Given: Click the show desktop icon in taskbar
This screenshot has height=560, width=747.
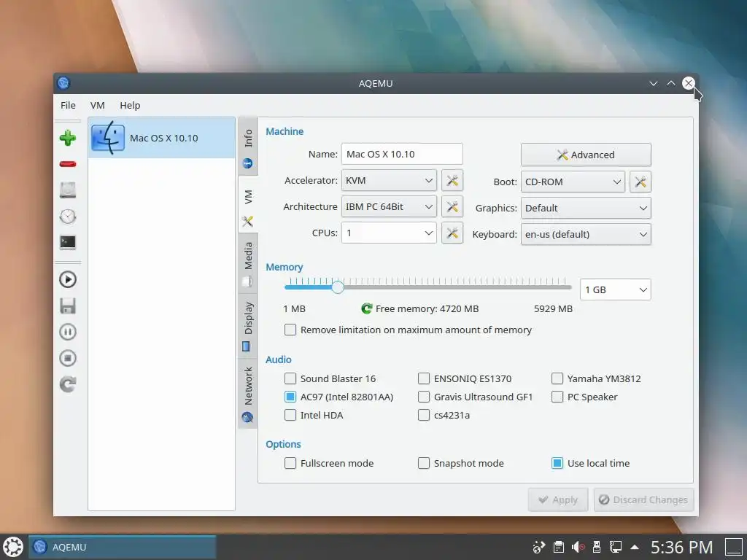Looking at the screenshot, I should coord(734,547).
